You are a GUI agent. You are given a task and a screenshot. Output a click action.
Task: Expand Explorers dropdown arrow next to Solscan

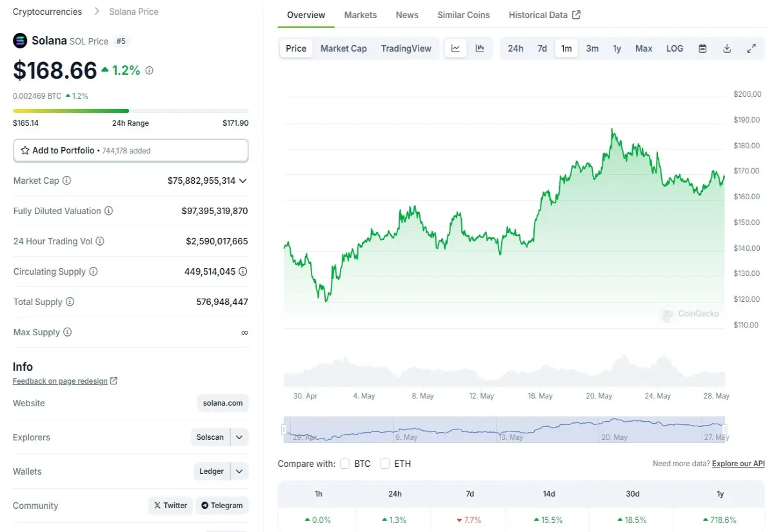coord(239,437)
